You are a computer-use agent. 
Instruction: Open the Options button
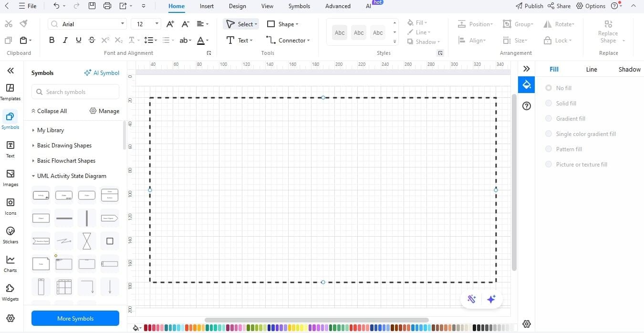[591, 6]
